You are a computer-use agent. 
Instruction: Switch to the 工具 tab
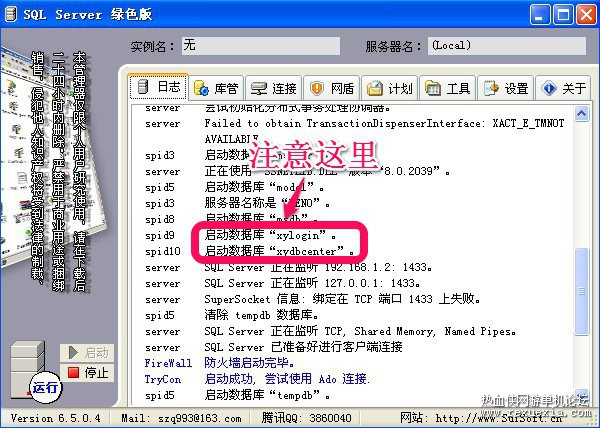coord(447,88)
